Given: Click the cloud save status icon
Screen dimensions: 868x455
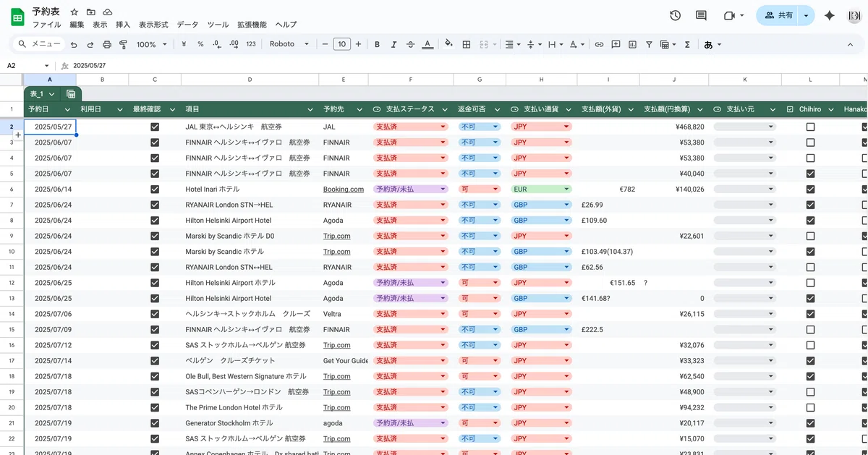Looking at the screenshot, I should 108,12.
